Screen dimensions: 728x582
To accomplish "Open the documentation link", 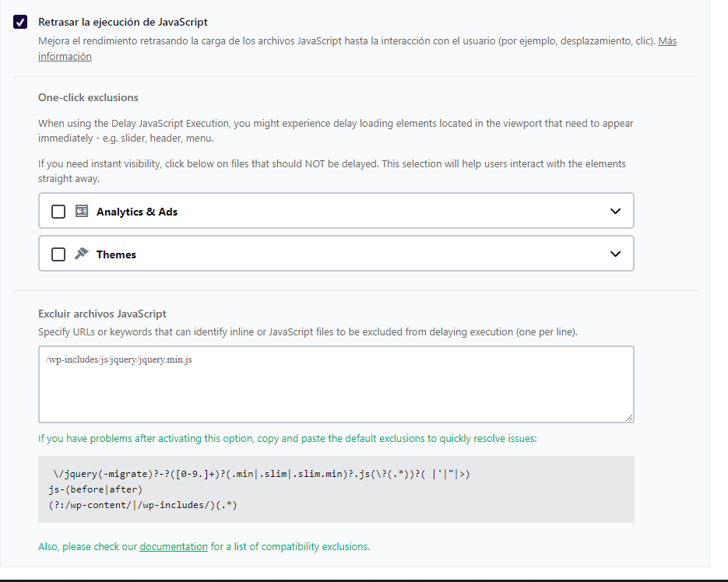I will click(x=174, y=547).
